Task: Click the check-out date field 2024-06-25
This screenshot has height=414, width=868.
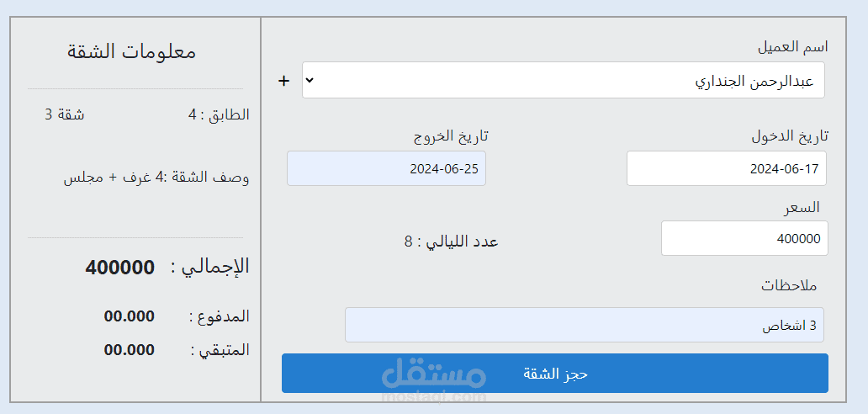Action: (386, 168)
